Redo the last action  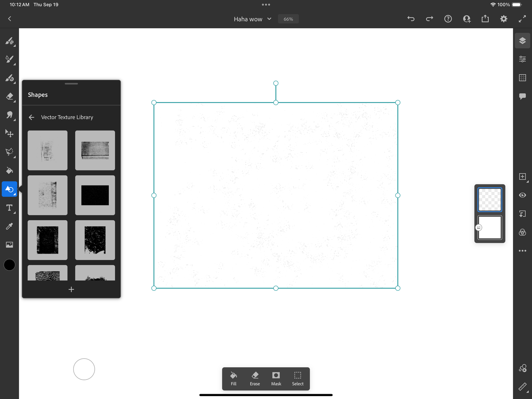coord(430,19)
